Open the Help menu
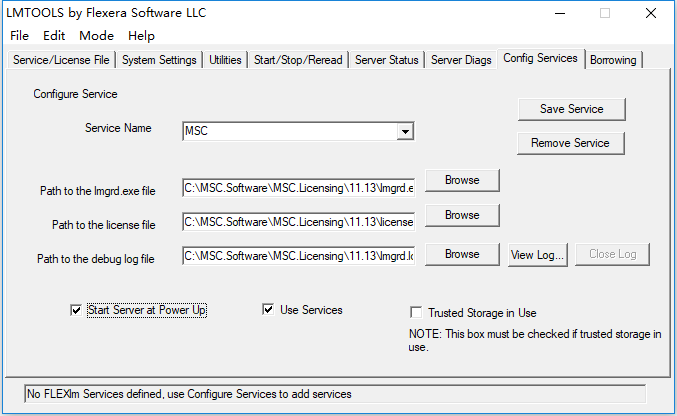Image resolution: width=677 pixels, height=416 pixels. [141, 36]
